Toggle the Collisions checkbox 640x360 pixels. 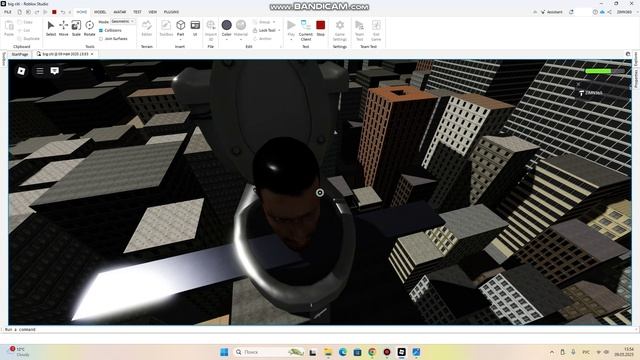[101, 30]
